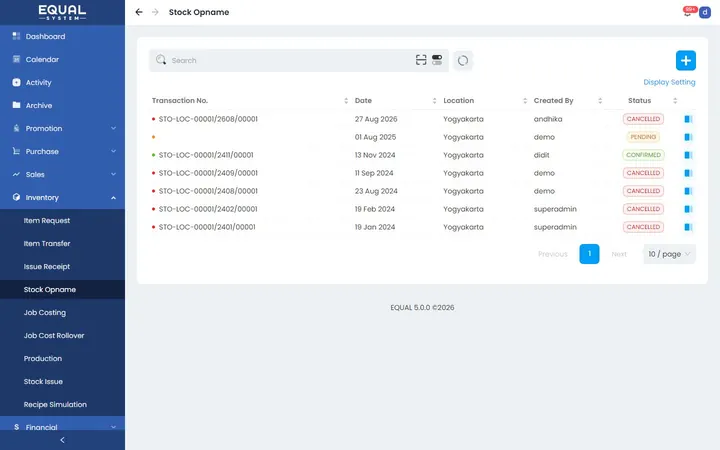Click the EQUAL System logo
720x450 pixels.
(x=62, y=12)
